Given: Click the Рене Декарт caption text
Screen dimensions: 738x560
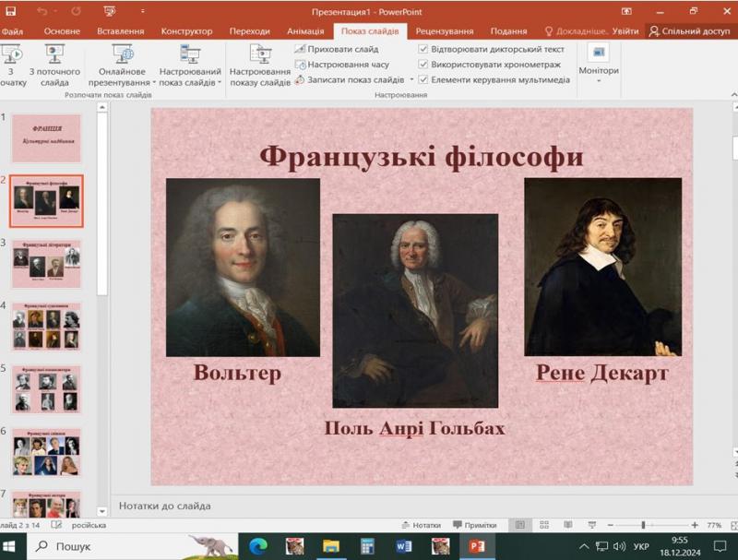Looking at the screenshot, I should pos(602,373).
